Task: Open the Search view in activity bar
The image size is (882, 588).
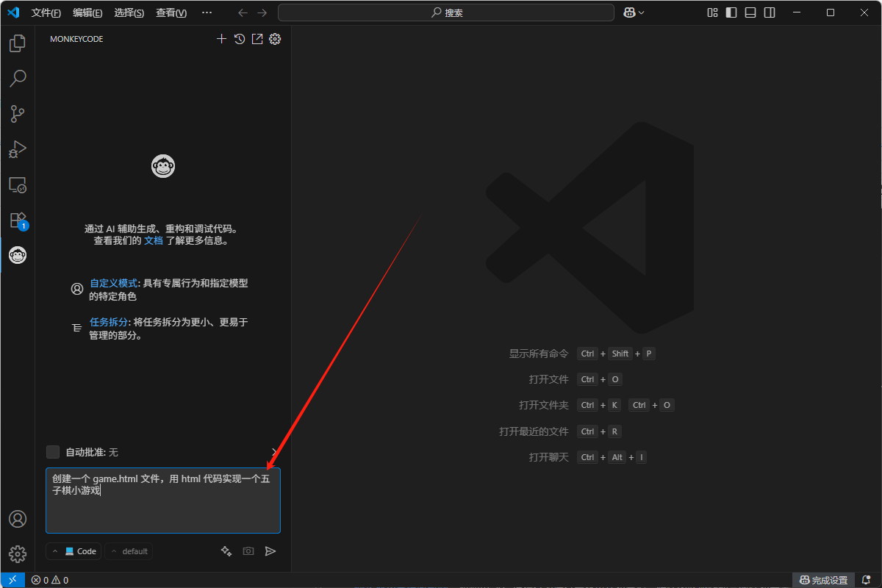Action: (18, 79)
